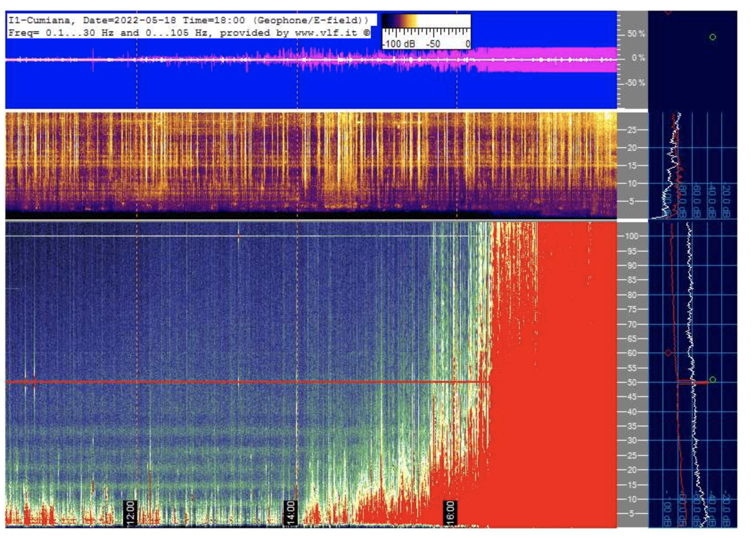Click the "-50 %" amplitude axis label
Viewport: 756px width, 538px height.
pyautogui.click(x=635, y=83)
